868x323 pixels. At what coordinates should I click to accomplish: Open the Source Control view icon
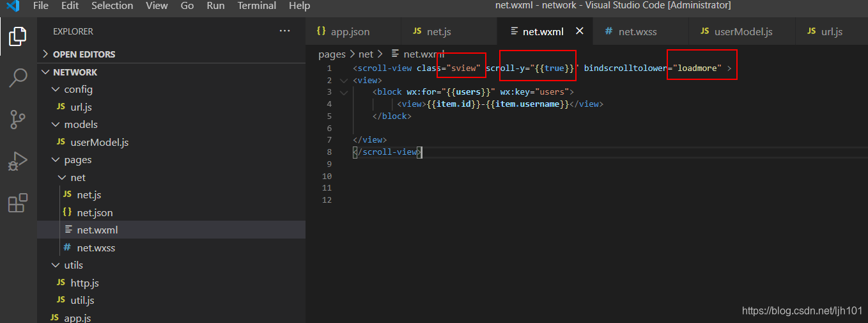click(x=18, y=120)
